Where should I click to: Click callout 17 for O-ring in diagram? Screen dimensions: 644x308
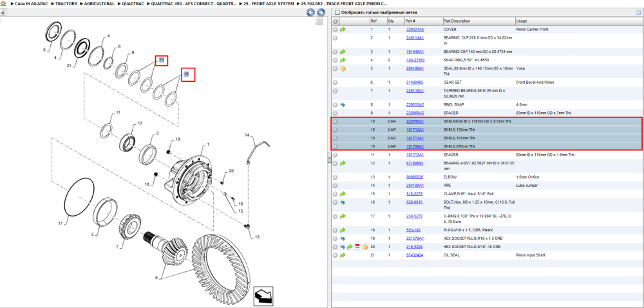click(60, 224)
